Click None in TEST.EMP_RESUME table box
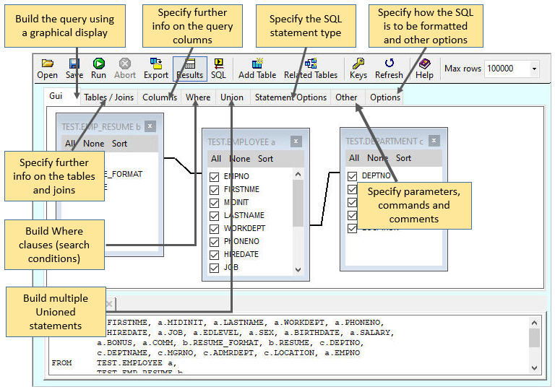The width and height of the screenshot is (555, 392). 94,144
